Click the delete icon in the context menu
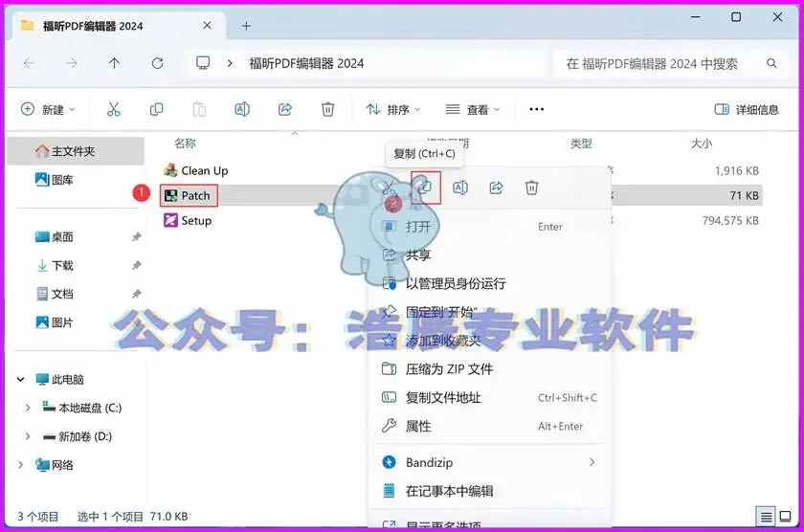The height and width of the screenshot is (532, 804). pyautogui.click(x=532, y=188)
